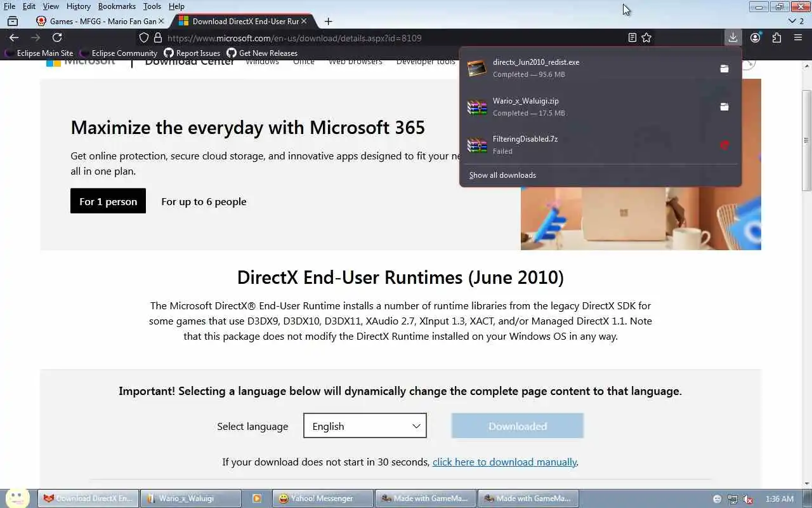Viewport: 812px width, 508px height.
Task: Open Get New Releases bookmark
Action: [x=262, y=53]
